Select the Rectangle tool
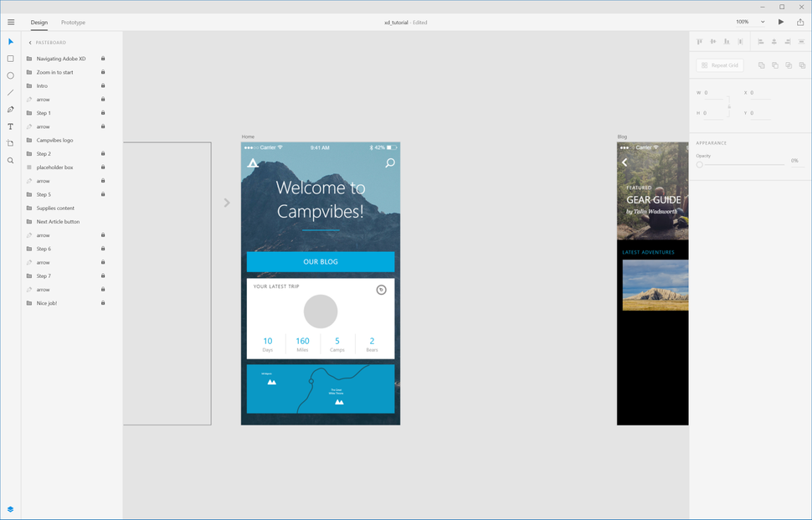This screenshot has width=812, height=520. 10,58
